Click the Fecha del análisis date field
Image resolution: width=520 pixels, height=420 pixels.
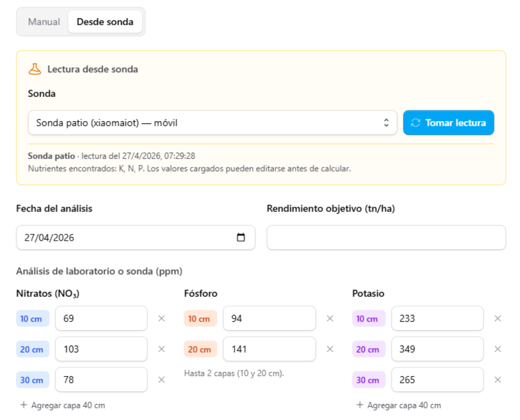coord(136,237)
